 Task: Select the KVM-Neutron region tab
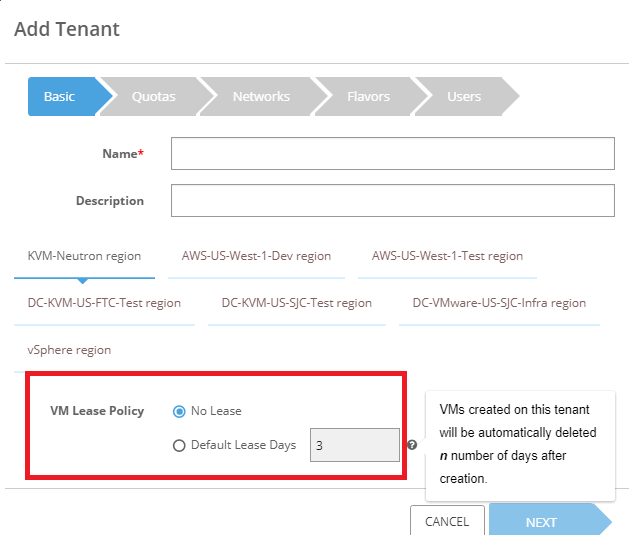pos(85,256)
